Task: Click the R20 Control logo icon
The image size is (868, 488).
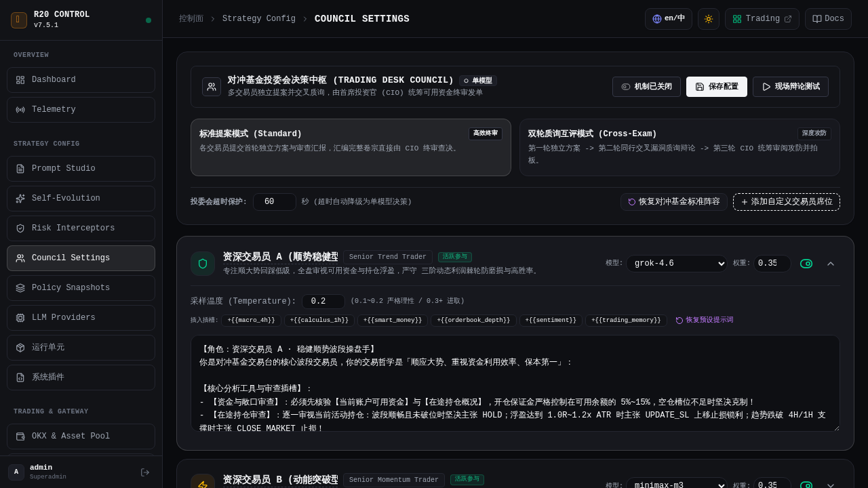Action: click(x=19, y=20)
